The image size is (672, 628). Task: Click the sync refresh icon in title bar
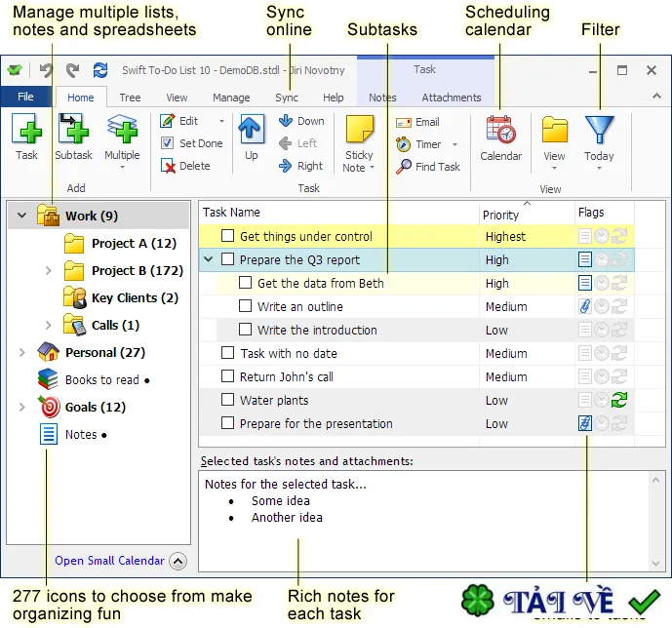(100, 70)
